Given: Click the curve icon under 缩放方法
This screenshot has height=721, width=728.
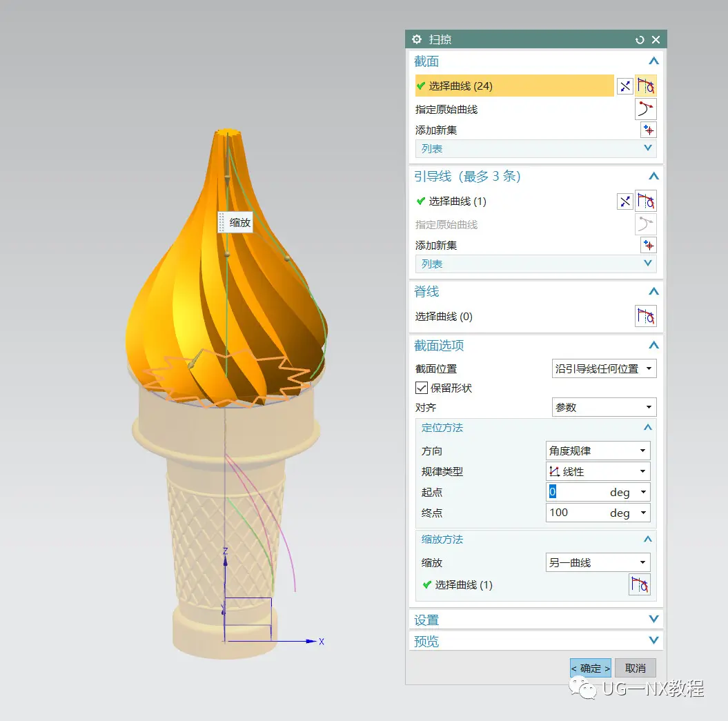Looking at the screenshot, I should (640, 585).
